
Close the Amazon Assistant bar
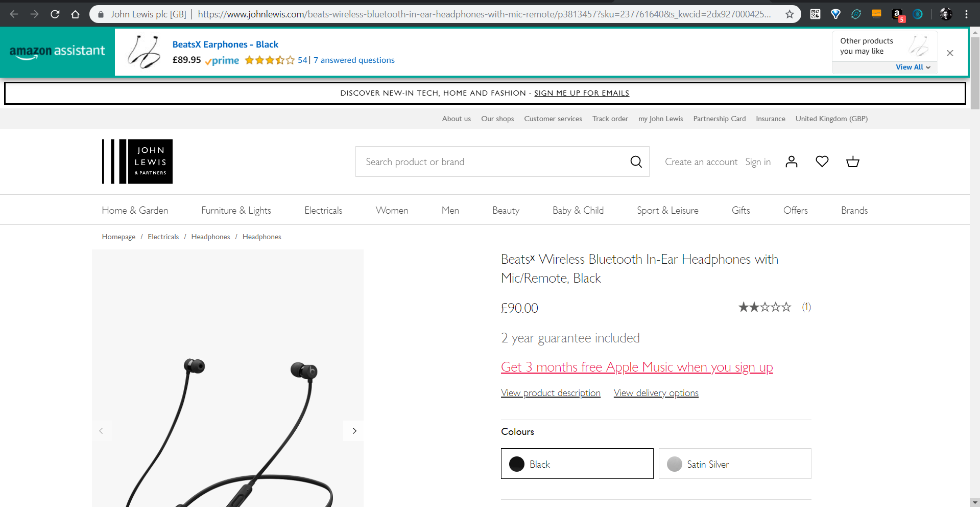[x=950, y=53]
